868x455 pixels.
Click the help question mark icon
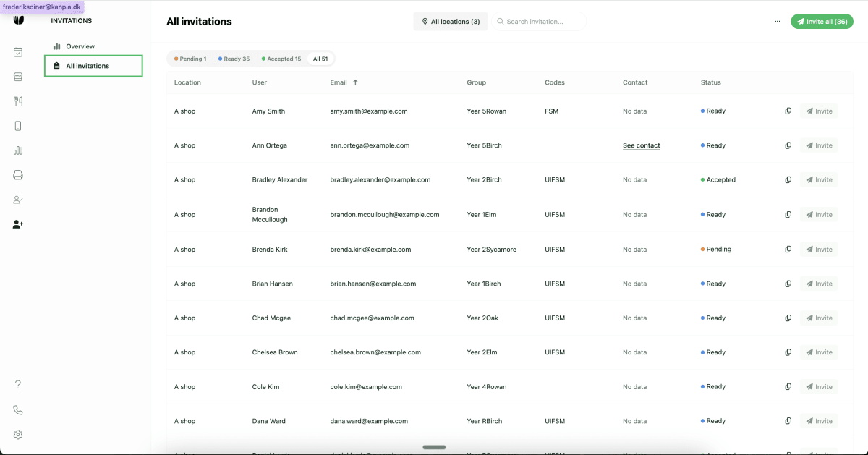[18, 385]
